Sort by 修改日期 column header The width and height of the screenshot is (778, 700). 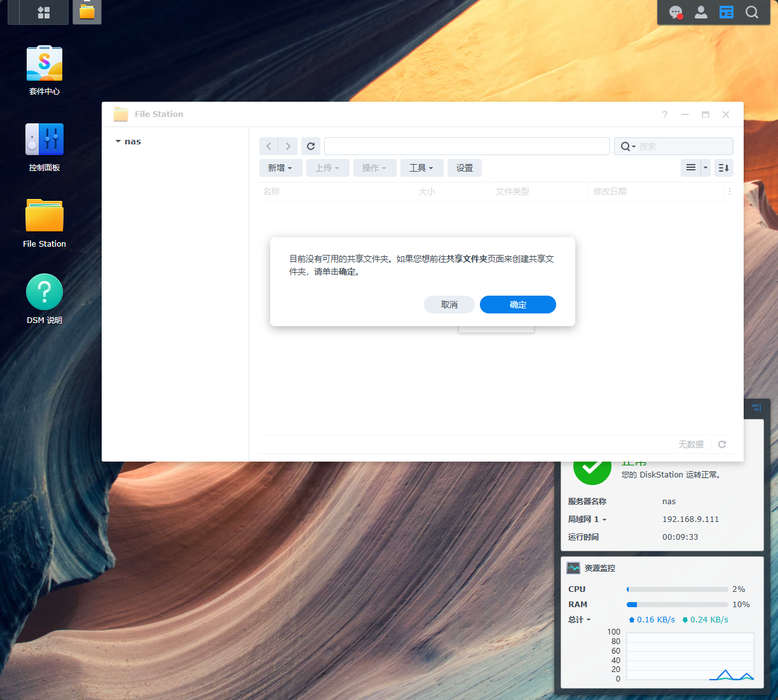pos(657,191)
